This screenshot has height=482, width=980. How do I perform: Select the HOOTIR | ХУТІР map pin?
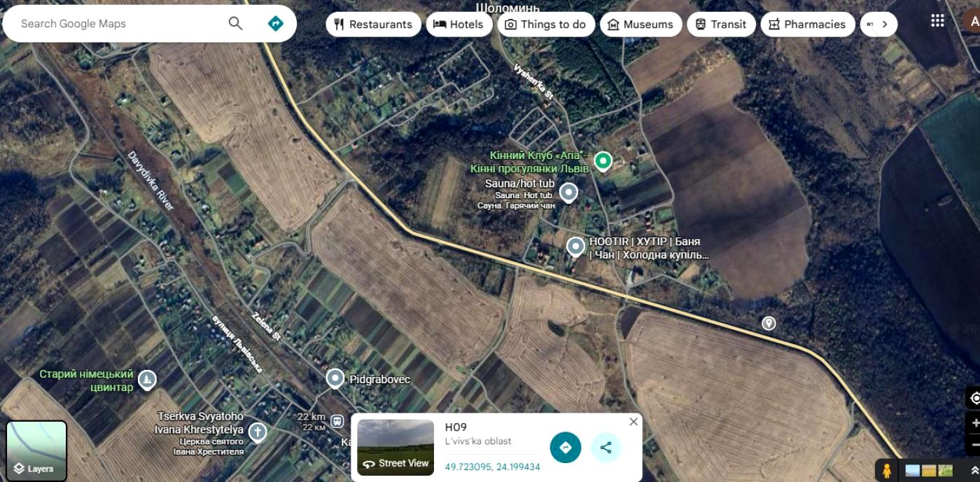point(575,247)
